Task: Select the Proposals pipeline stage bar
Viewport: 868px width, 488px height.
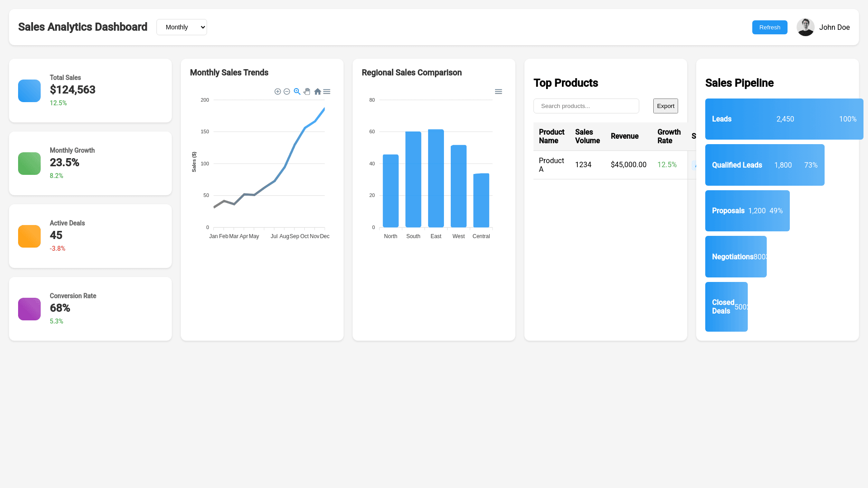Action: tap(747, 211)
